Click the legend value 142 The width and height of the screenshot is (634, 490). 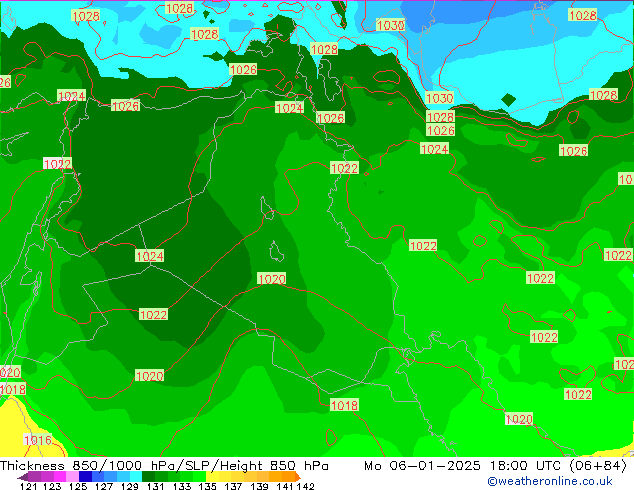[306, 486]
